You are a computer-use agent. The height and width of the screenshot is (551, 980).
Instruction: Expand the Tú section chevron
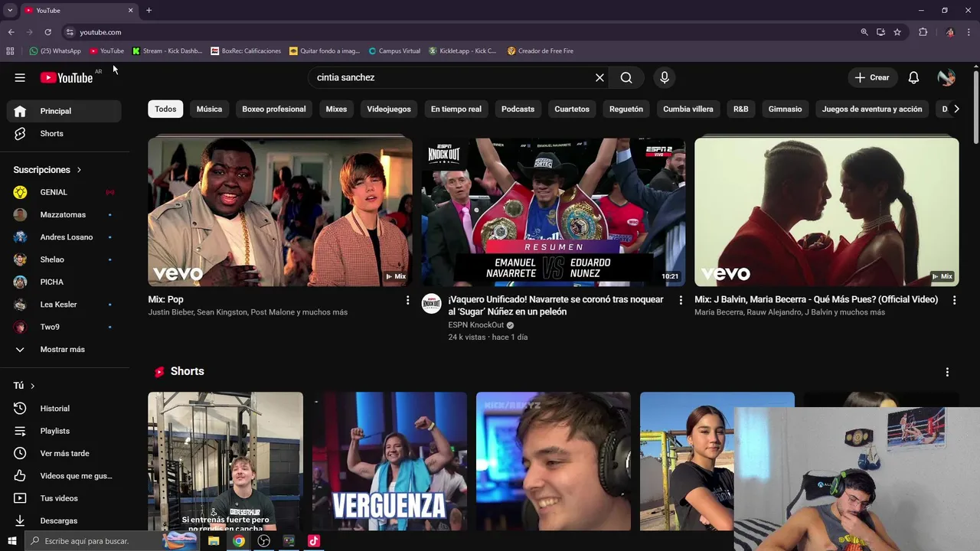(x=32, y=386)
